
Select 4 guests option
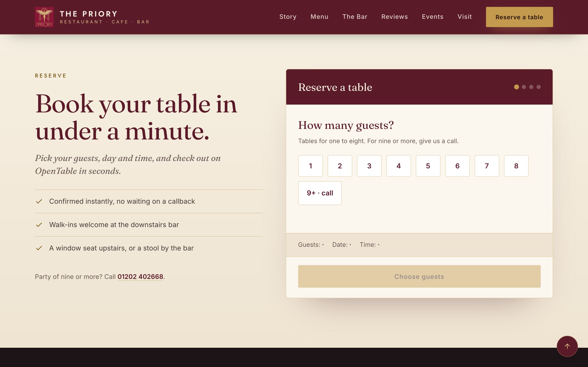click(399, 166)
